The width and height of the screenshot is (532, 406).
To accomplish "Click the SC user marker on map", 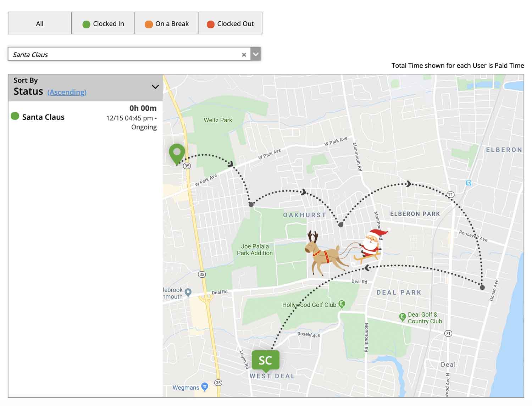I will tap(266, 360).
